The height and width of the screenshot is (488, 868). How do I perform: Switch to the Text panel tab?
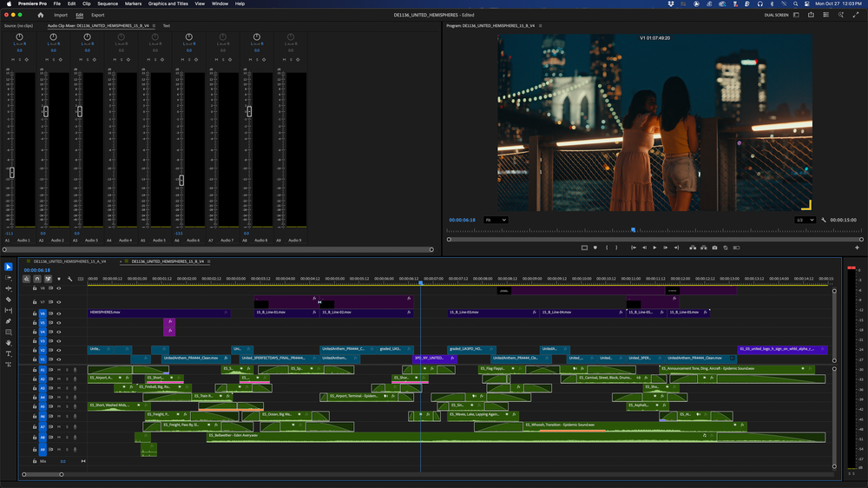166,26
